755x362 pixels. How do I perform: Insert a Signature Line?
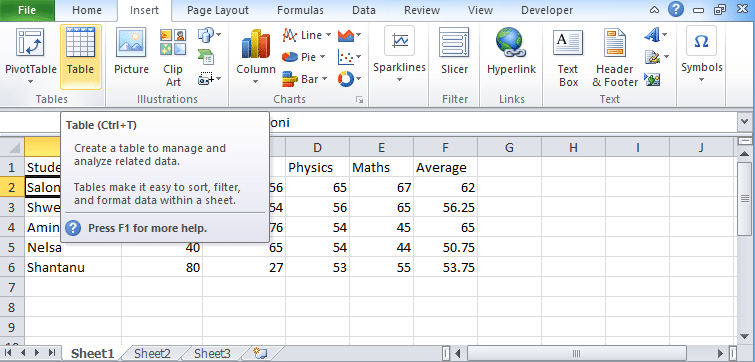pos(657,57)
